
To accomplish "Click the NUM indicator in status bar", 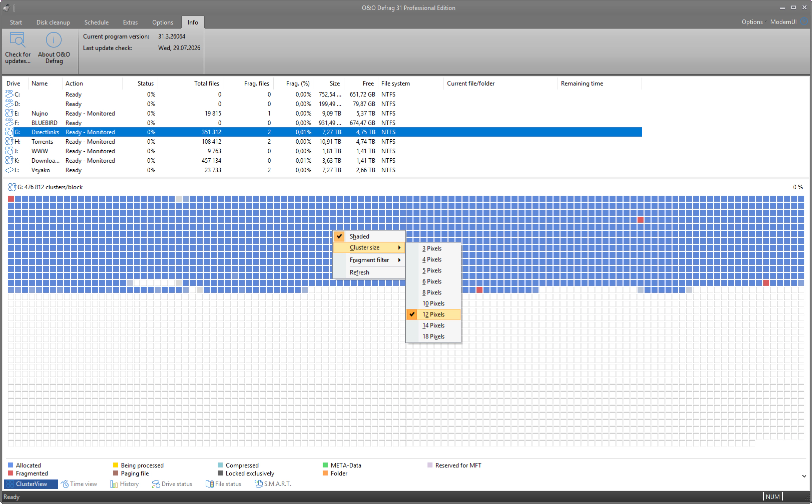I will pyautogui.click(x=773, y=497).
